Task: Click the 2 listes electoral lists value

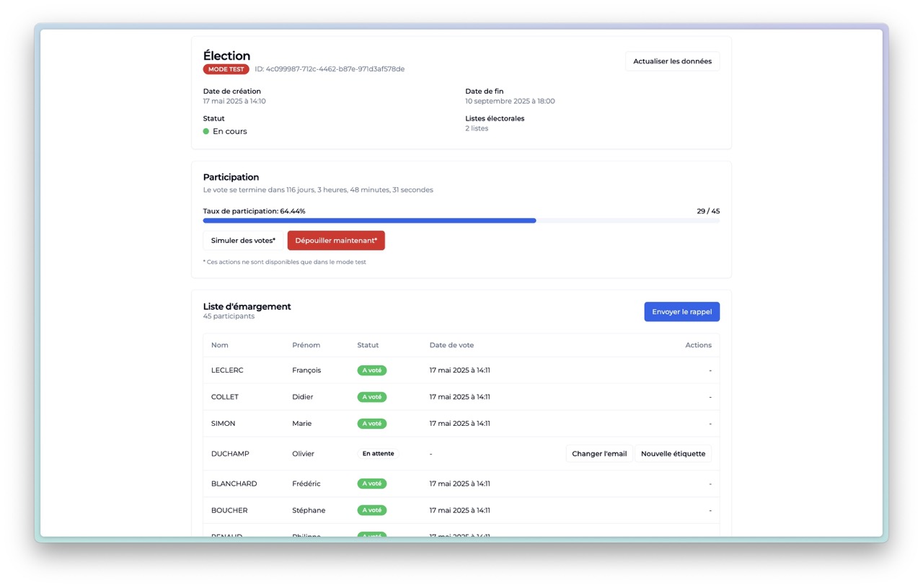Action: point(477,128)
